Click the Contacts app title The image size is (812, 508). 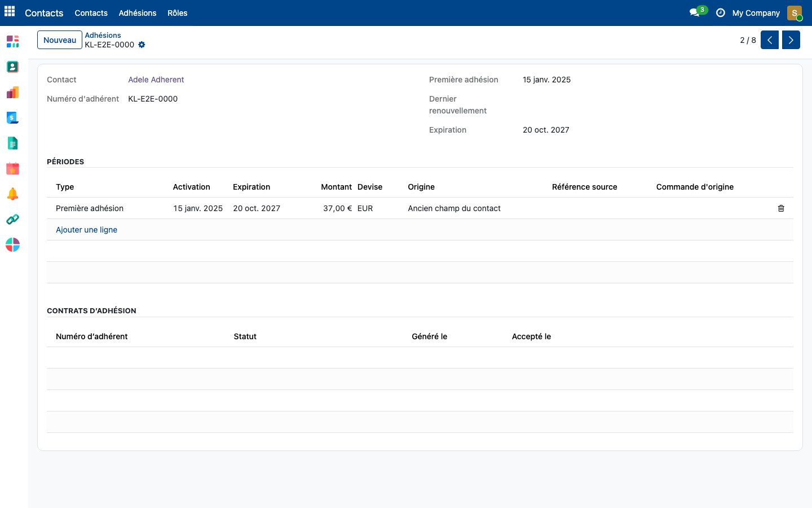pos(44,13)
